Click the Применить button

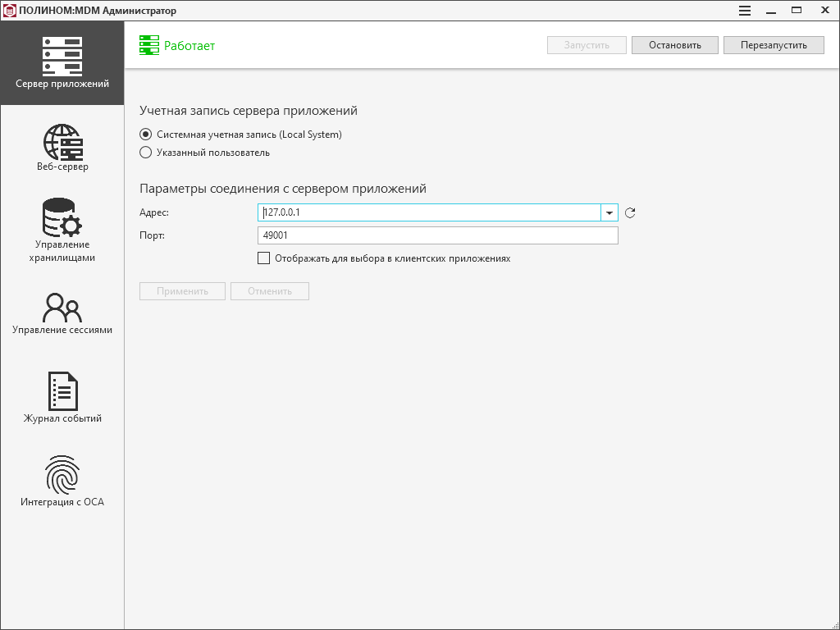182,291
